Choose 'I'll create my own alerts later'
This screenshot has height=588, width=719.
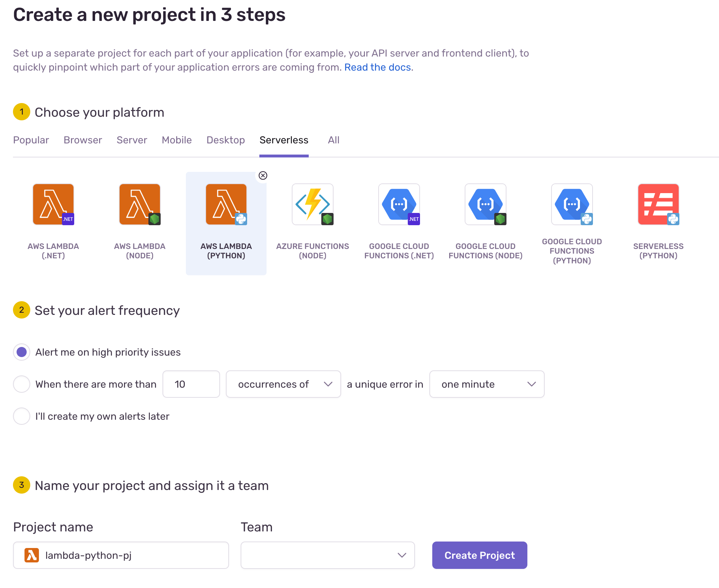click(22, 416)
